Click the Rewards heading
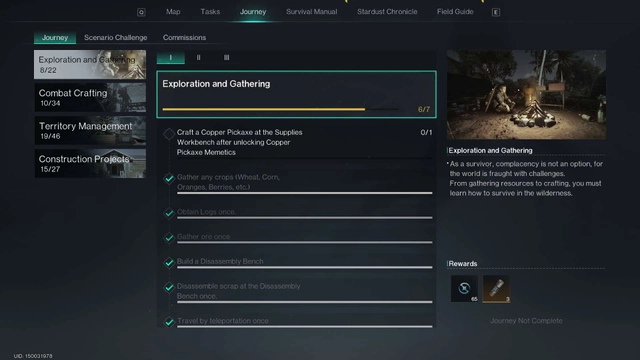The width and height of the screenshot is (640, 360). tap(462, 264)
